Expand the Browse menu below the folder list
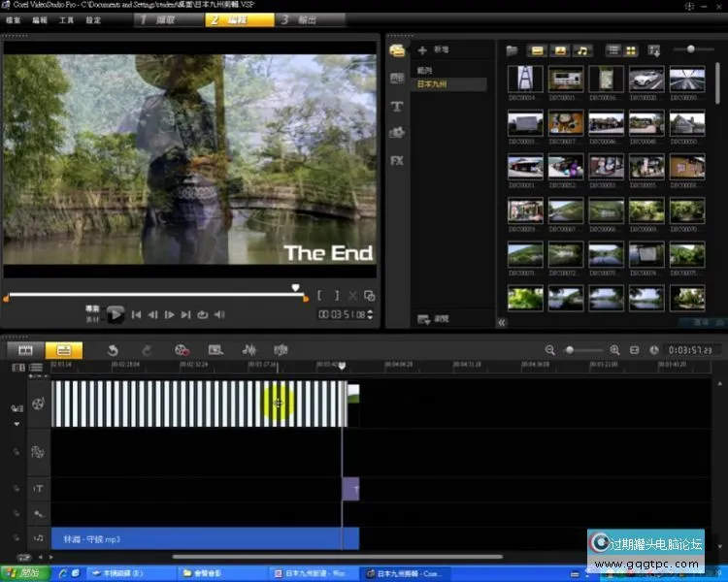This screenshot has width=728, height=582. [434, 319]
